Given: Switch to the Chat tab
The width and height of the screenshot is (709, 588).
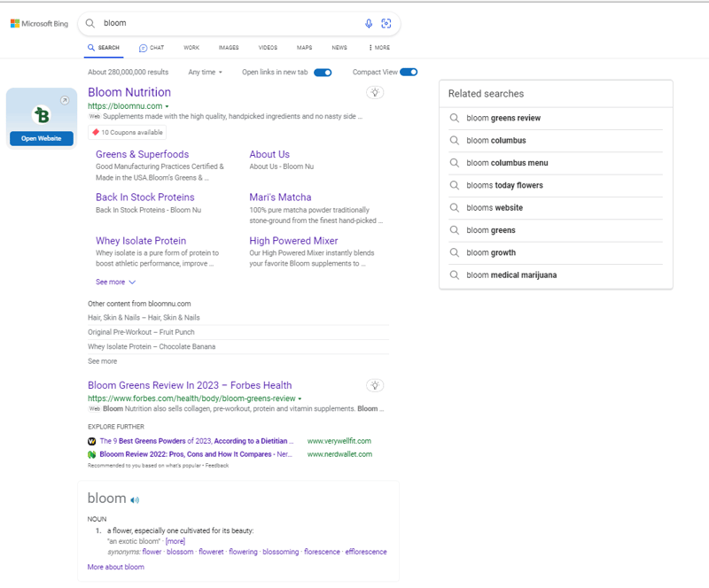Looking at the screenshot, I should pyautogui.click(x=152, y=48).
